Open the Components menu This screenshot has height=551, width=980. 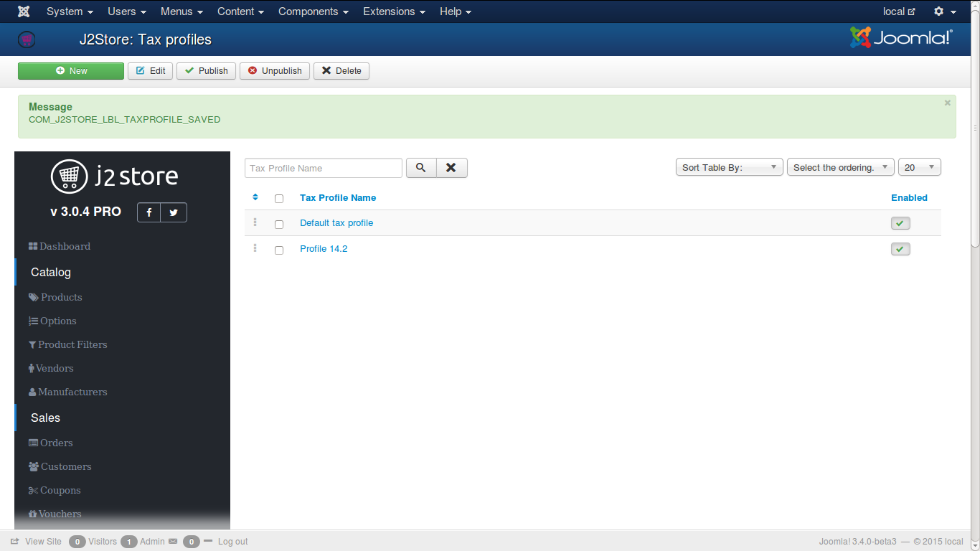[x=314, y=11]
